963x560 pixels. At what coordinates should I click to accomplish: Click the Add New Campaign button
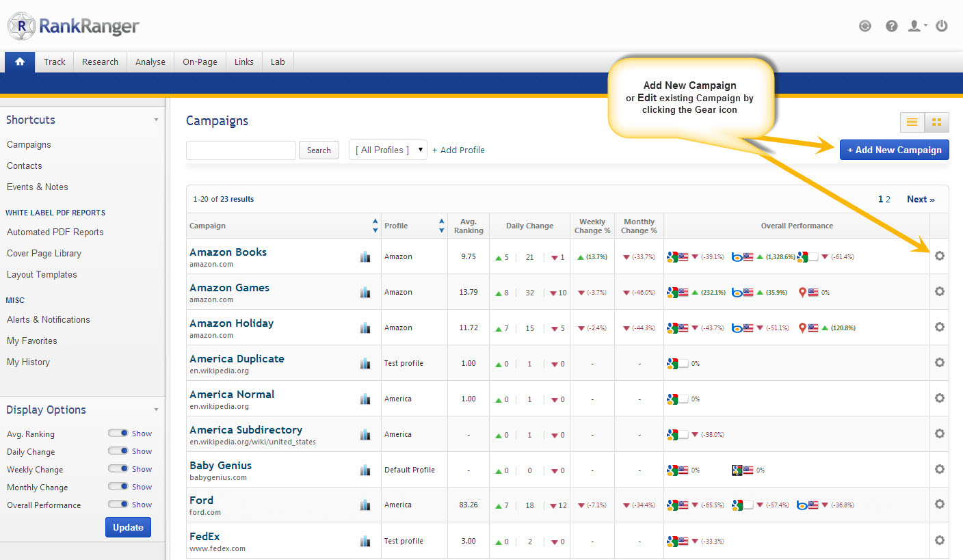(x=894, y=150)
